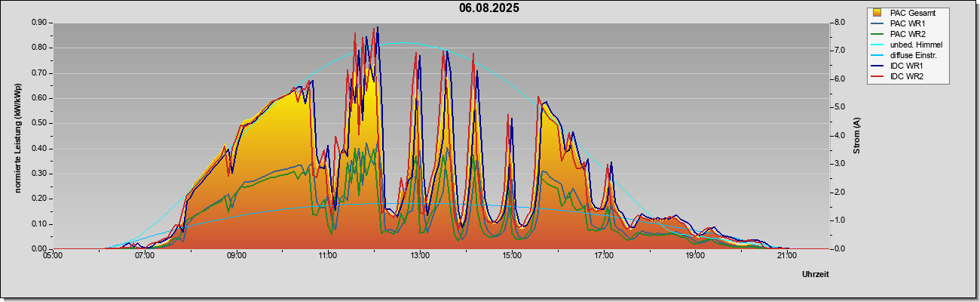Click the Uhrzeit axis title

[x=816, y=275]
